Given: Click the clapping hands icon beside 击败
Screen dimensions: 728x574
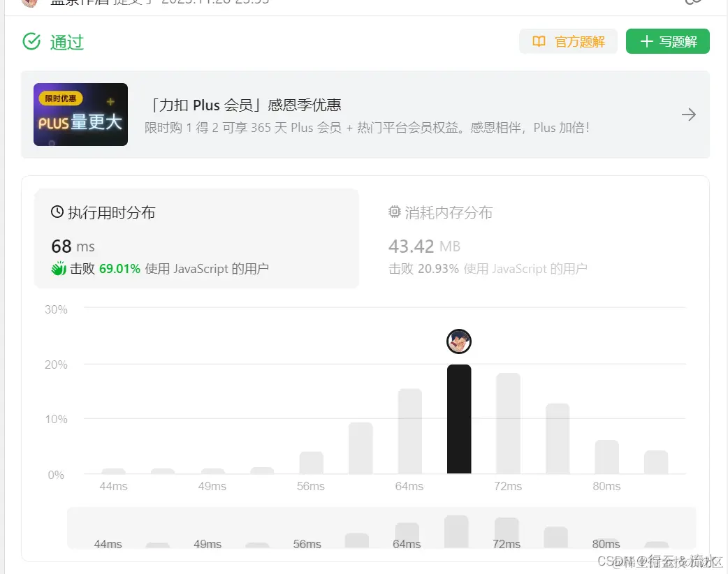Looking at the screenshot, I should click(59, 269).
